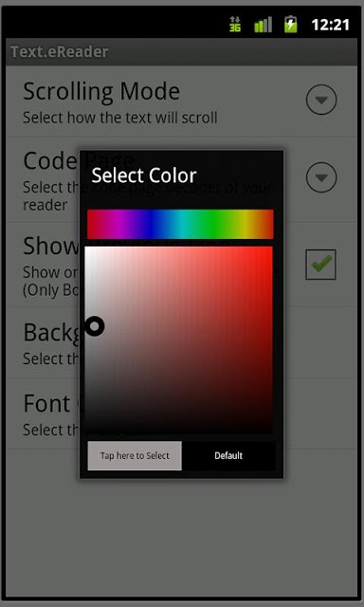Click the 'Scrolling Mode' setting title
Screen dimensions: 364x607
click(x=101, y=91)
